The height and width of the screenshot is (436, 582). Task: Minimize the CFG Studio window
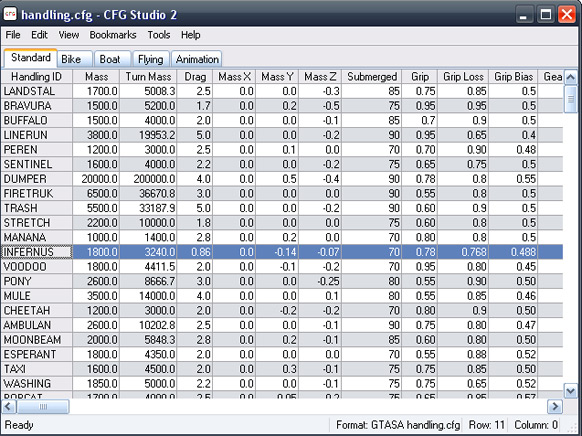(x=524, y=15)
